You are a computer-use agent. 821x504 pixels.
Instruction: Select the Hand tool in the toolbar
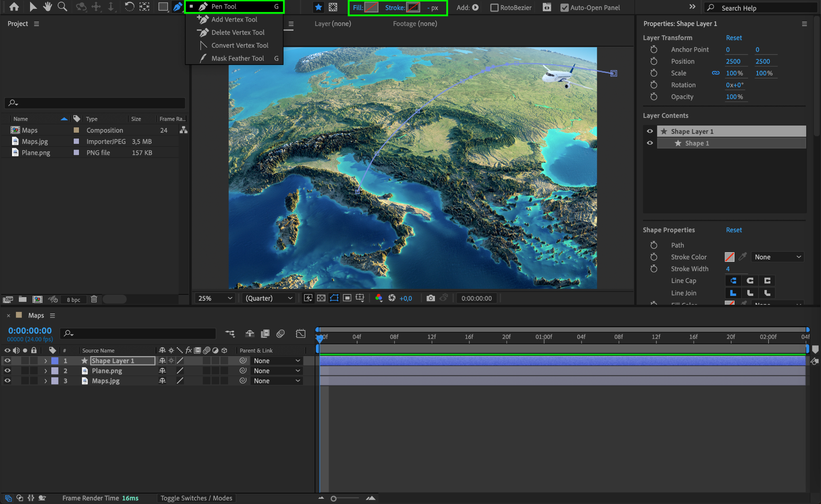click(x=47, y=6)
